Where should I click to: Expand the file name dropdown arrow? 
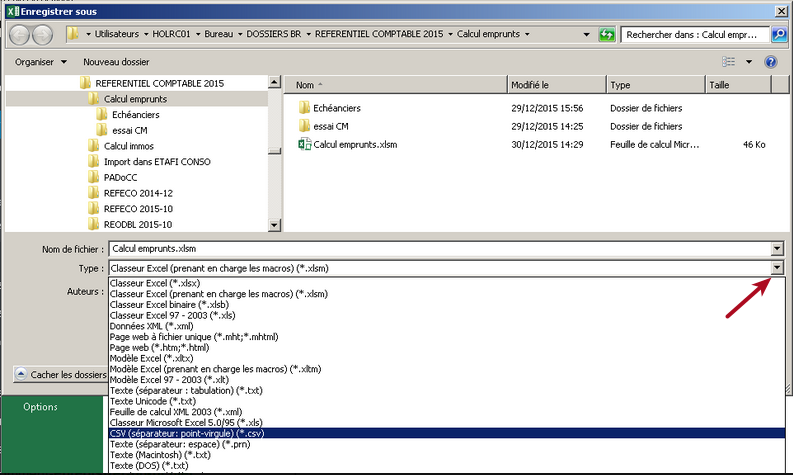[x=777, y=248]
